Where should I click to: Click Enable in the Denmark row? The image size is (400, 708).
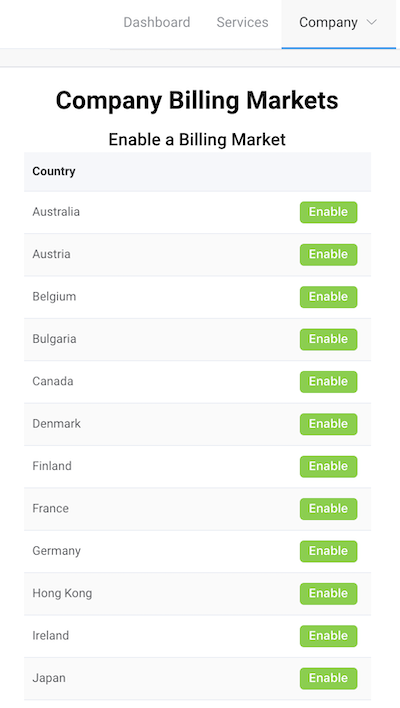click(x=328, y=424)
